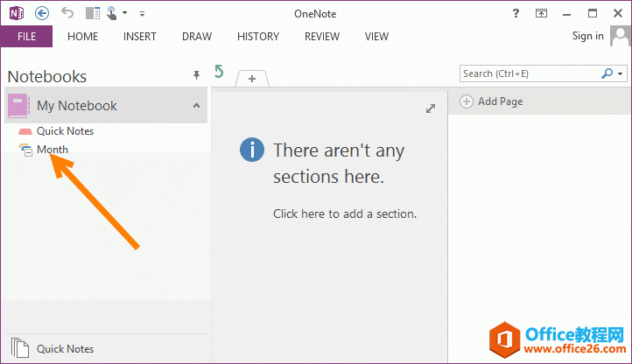Create a new section with plus tab
632x364 pixels.
coord(252,79)
